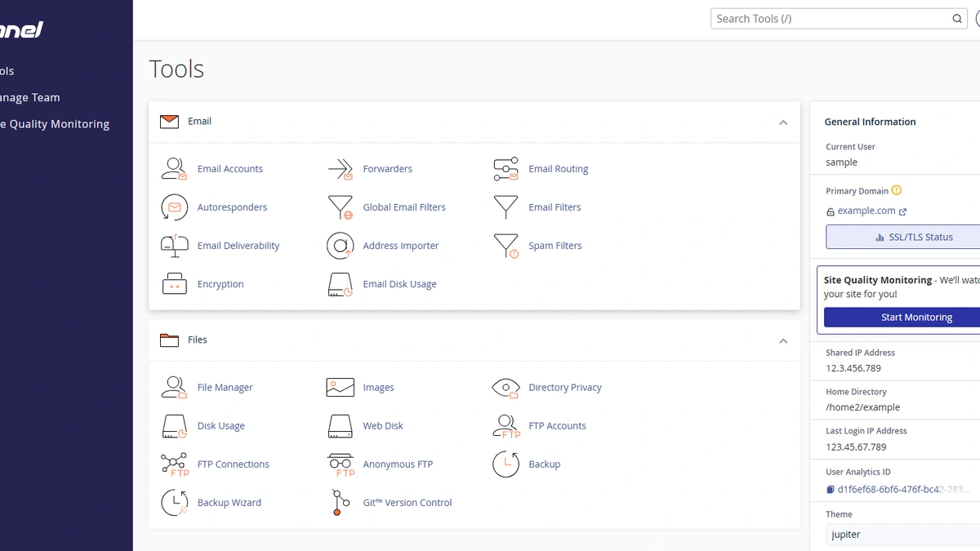Image resolution: width=980 pixels, height=551 pixels.
Task: Open the example.com domain link
Action: click(866, 211)
